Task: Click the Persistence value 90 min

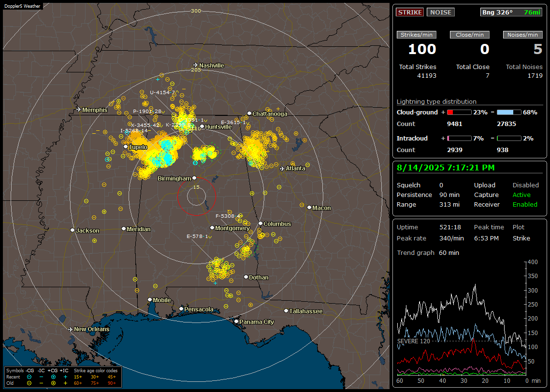Action: point(449,195)
